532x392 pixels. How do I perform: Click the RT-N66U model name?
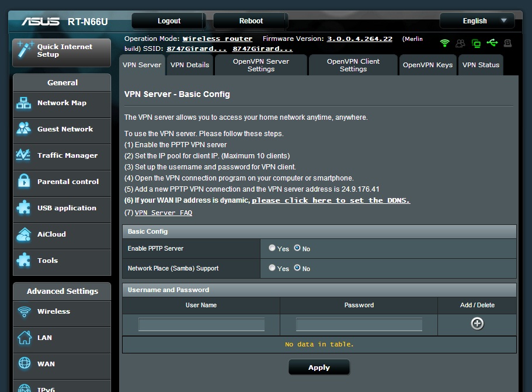point(88,22)
